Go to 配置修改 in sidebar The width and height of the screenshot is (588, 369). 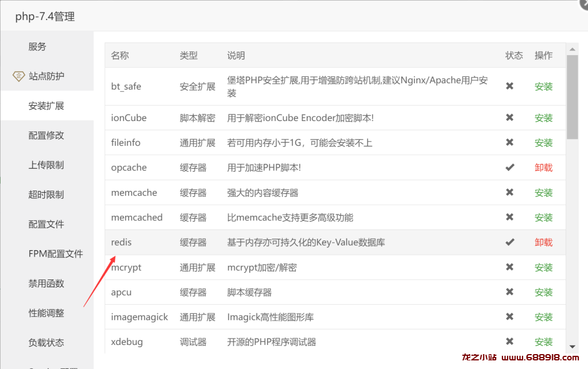point(46,135)
